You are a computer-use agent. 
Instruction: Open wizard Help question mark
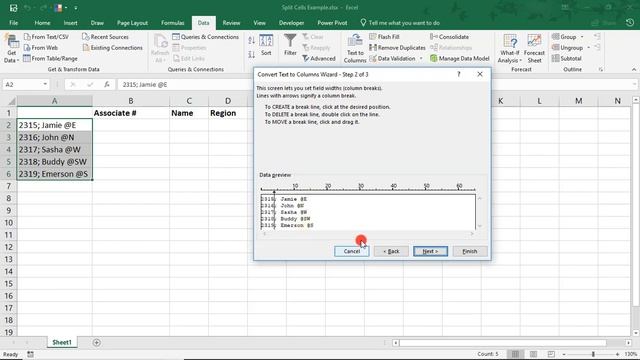click(459, 74)
